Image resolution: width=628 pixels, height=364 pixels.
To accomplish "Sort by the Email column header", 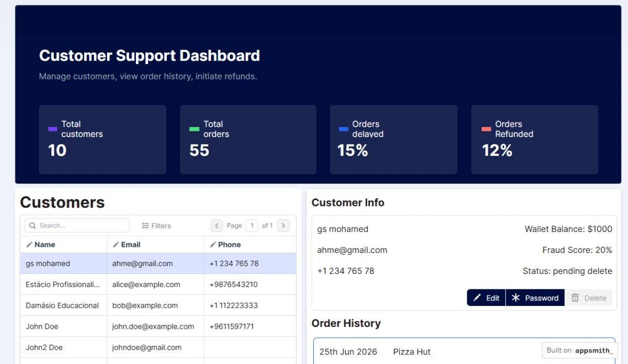I will point(131,245).
